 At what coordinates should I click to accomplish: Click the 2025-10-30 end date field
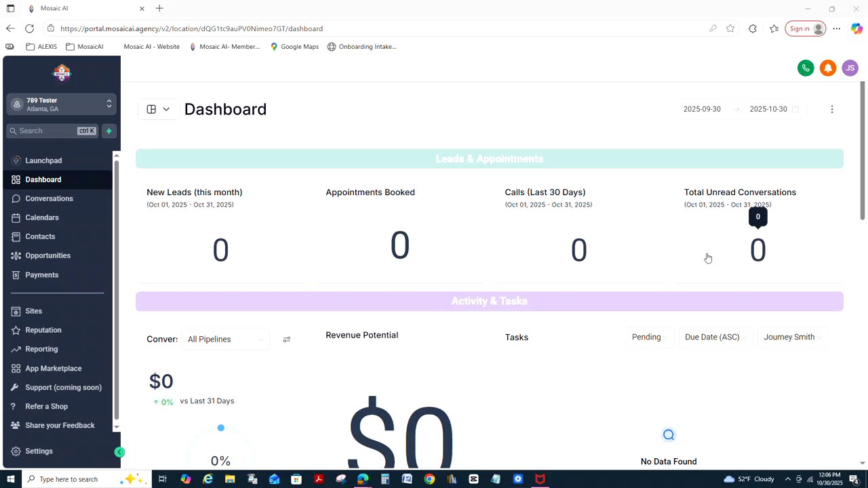768,109
